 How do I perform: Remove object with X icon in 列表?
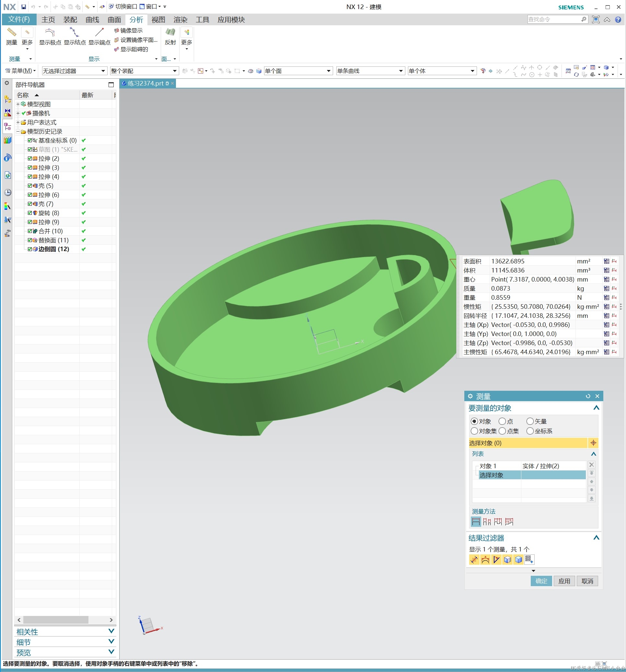tap(592, 465)
